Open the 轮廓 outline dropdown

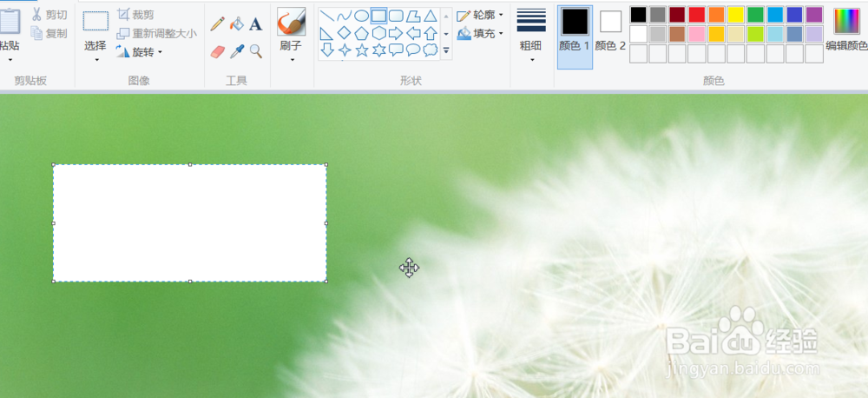click(480, 16)
